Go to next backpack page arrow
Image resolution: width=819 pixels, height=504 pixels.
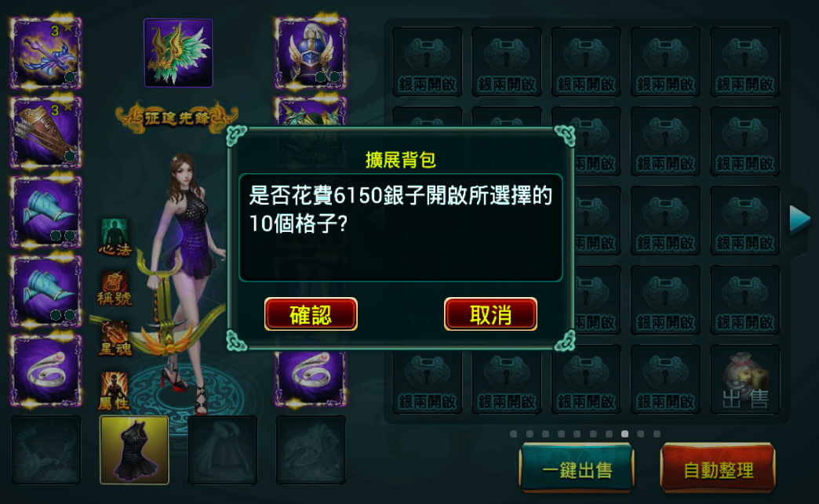[x=799, y=219]
